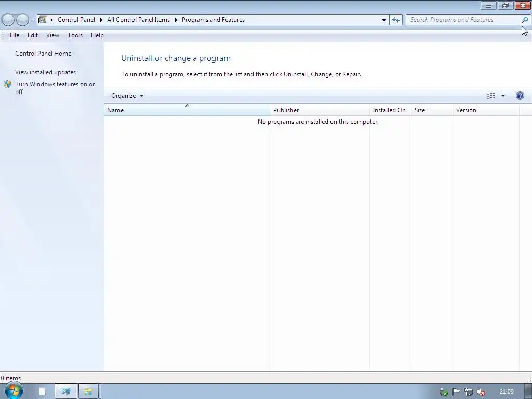The height and width of the screenshot is (399, 532).
Task: Open View installed updates link
Action: coord(46,72)
